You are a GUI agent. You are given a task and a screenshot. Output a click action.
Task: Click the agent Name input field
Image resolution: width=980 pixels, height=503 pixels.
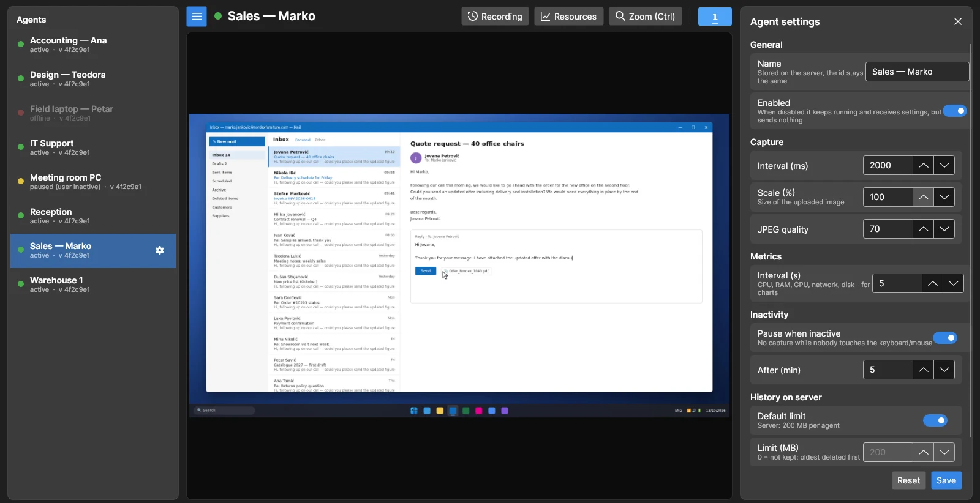point(917,72)
